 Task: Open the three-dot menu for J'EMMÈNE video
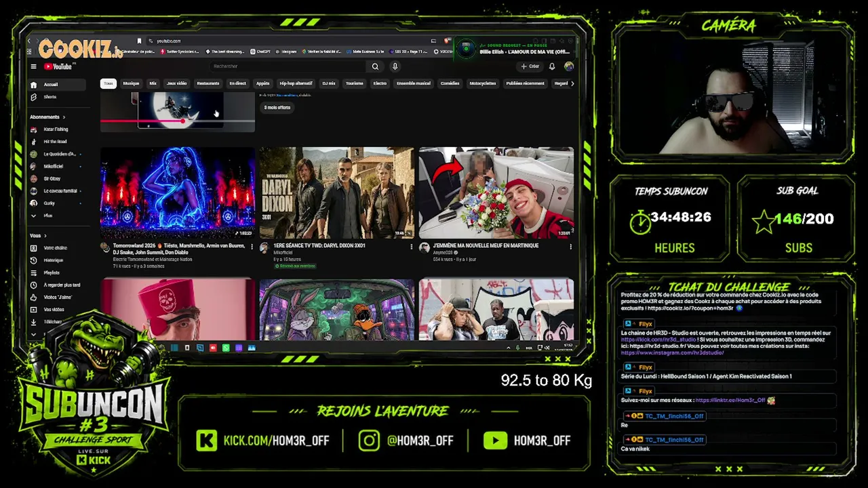point(570,247)
